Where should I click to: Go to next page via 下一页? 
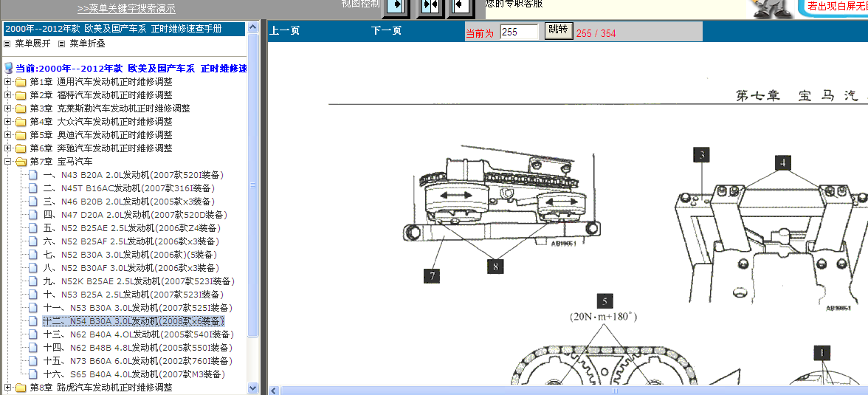click(x=387, y=32)
